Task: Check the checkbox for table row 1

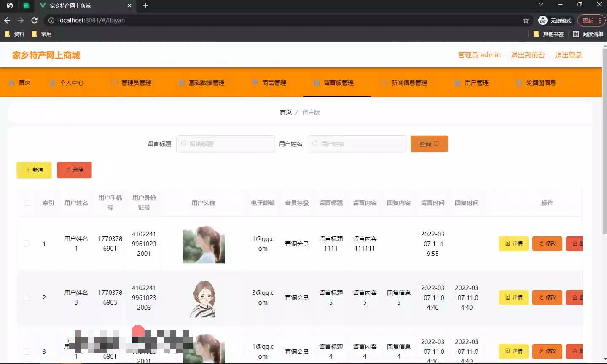Action: coord(27,244)
